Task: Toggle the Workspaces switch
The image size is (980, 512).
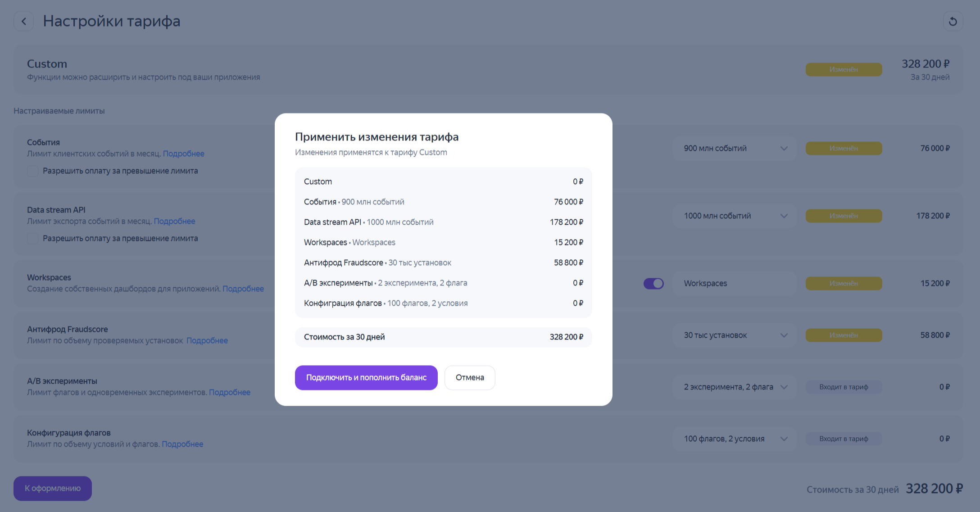Action: [x=653, y=283]
